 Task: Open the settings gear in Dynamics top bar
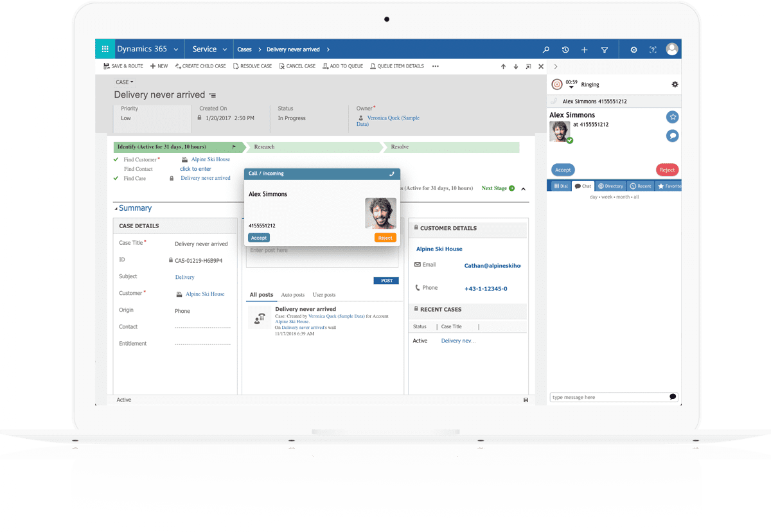click(x=634, y=49)
